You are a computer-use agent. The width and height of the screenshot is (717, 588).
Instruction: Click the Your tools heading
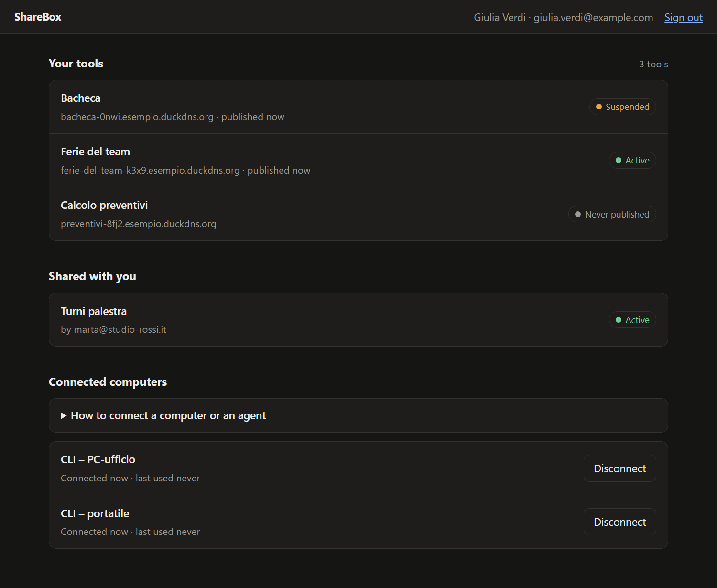(x=76, y=64)
